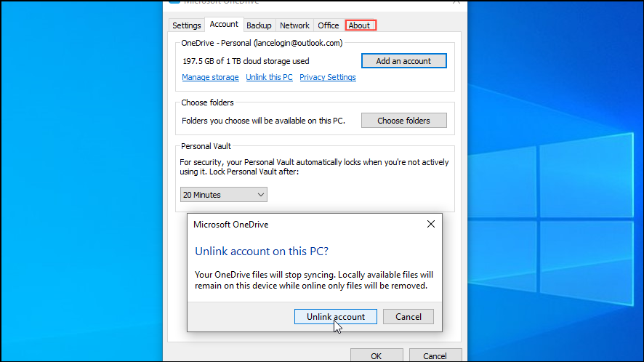Viewport: 644px width, 362px height.
Task: Open the About tab
Action: click(359, 25)
